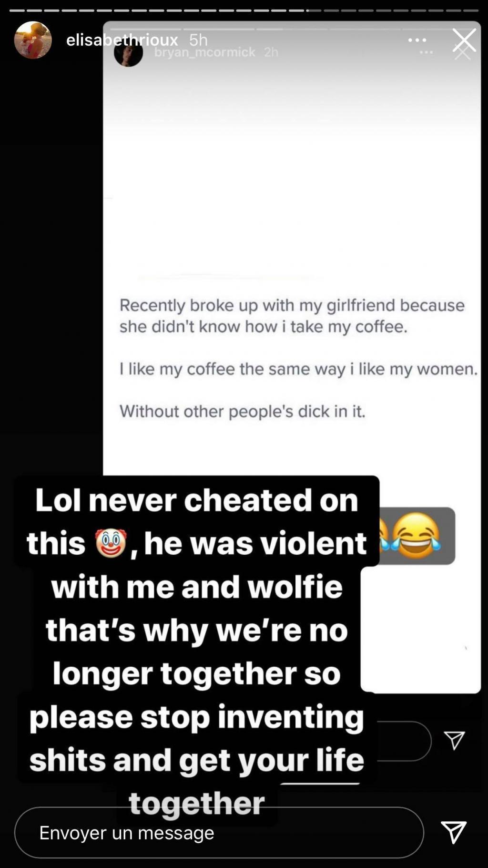Tap the '2h' timestamp beside bryan_mcormick
This screenshot has height=868, width=488.
[x=271, y=52]
